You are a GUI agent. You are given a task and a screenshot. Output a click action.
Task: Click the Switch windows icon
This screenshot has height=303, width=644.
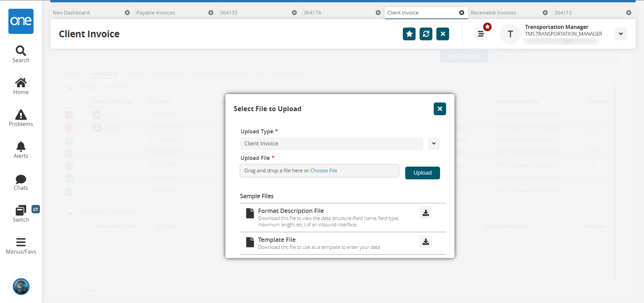click(x=21, y=211)
